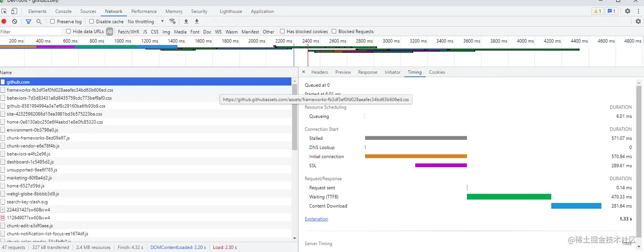
Task: Toggle the device toolbar icon
Action: pyautogui.click(x=14, y=11)
